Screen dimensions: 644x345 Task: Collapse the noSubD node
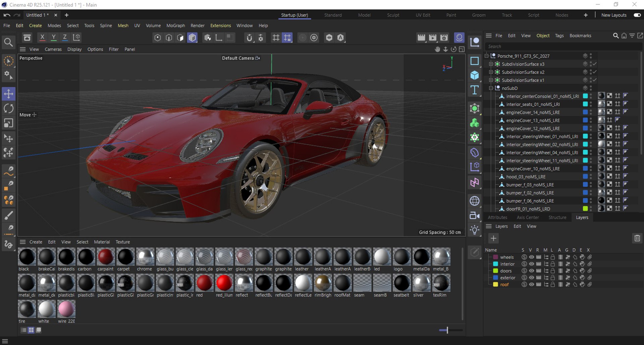[491, 88]
